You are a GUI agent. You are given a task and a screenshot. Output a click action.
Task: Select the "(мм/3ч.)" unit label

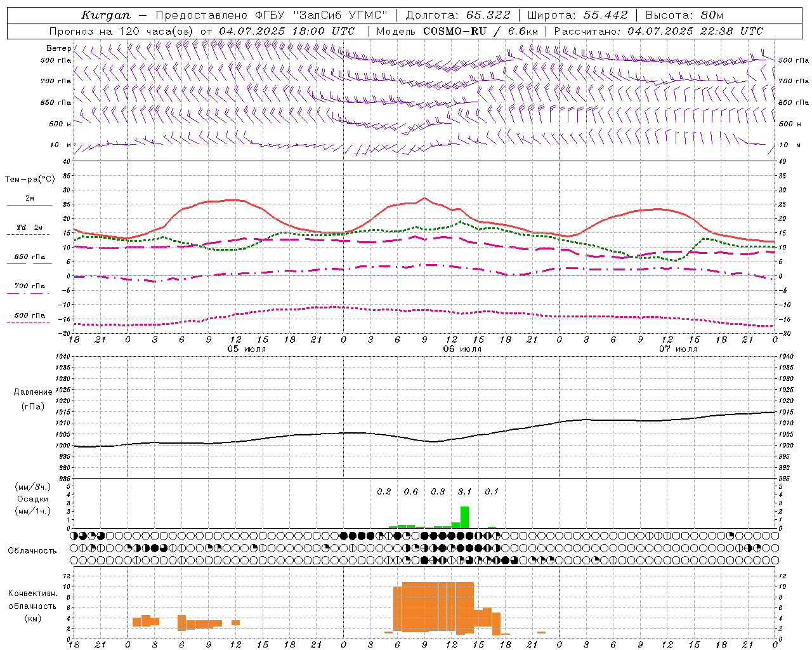click(x=33, y=487)
